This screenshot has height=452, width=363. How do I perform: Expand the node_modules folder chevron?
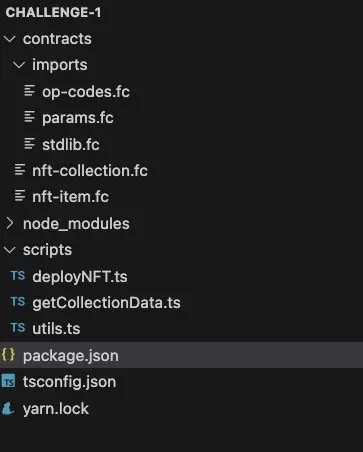tap(10, 223)
